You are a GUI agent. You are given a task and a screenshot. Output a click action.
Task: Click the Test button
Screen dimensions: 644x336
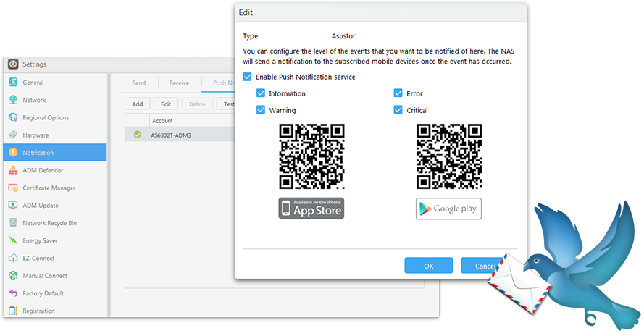pos(226,104)
